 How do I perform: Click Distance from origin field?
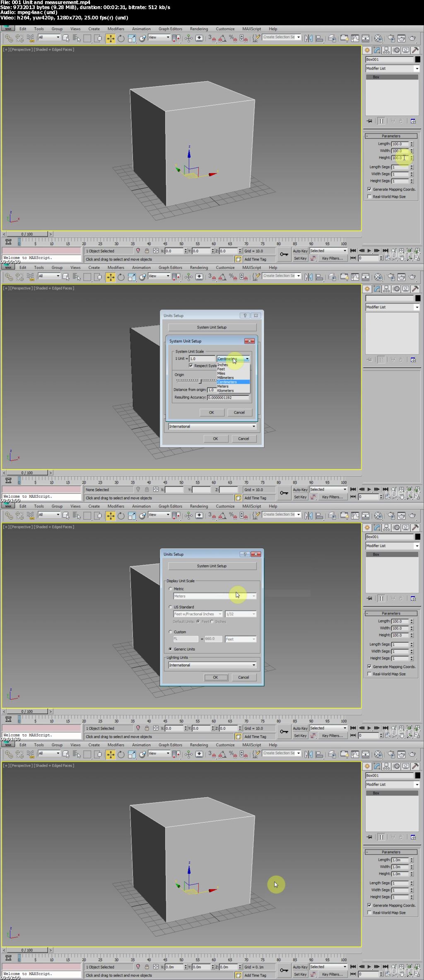point(211,390)
